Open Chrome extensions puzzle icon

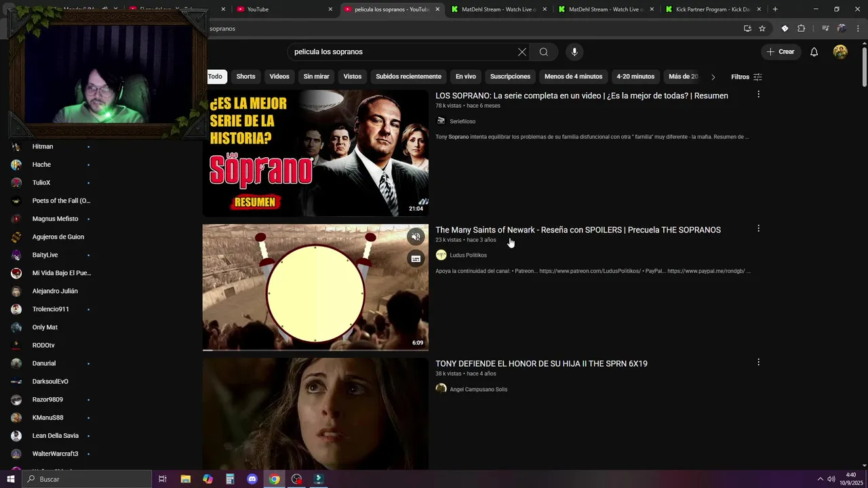coord(801,28)
